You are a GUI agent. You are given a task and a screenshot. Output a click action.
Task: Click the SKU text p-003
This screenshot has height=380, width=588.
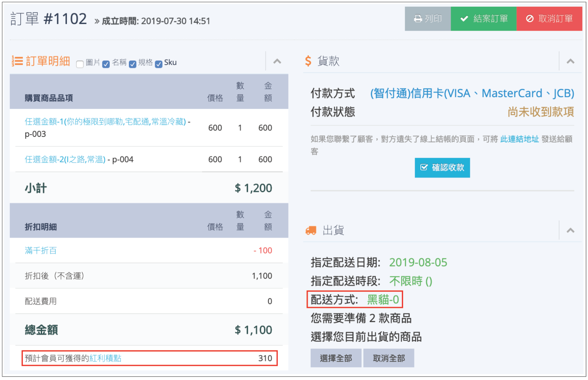tap(35, 134)
